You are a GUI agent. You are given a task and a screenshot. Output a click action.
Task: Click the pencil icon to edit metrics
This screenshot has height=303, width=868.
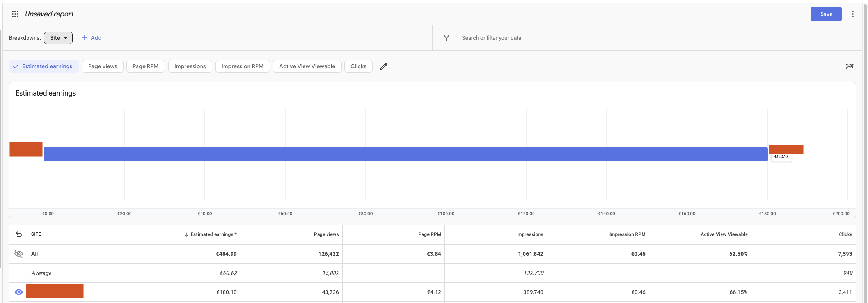(x=383, y=66)
